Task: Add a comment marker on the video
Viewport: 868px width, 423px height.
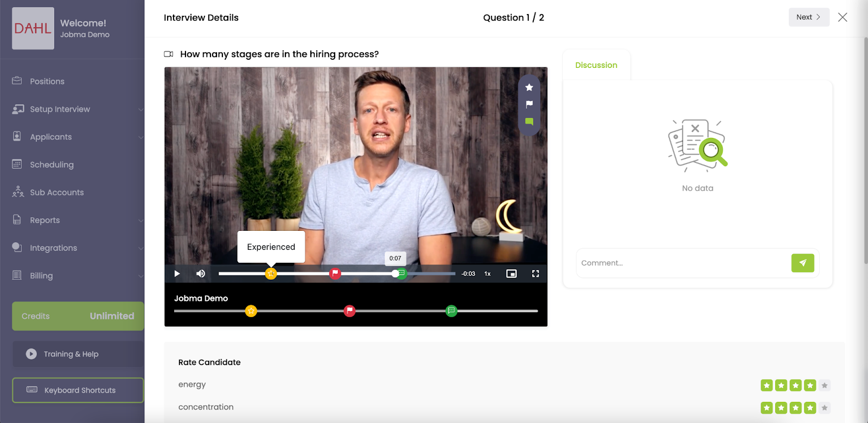Action: [x=529, y=122]
